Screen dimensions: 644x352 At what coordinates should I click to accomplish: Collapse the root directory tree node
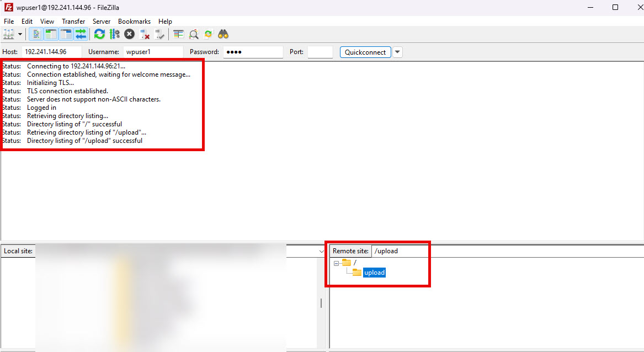[x=336, y=263]
